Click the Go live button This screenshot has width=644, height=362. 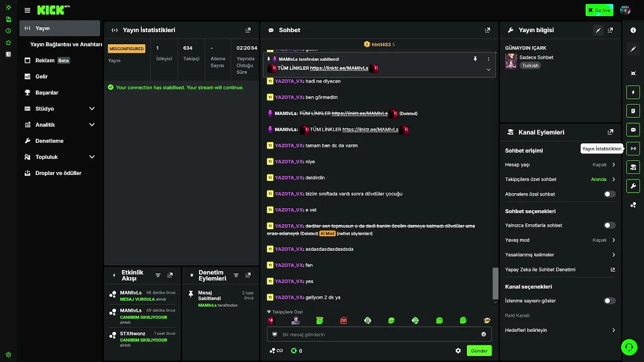coord(599,10)
